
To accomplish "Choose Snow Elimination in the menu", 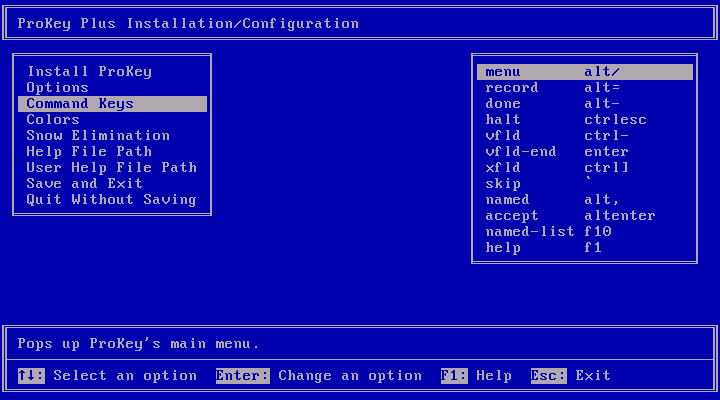I will tap(112, 136).
